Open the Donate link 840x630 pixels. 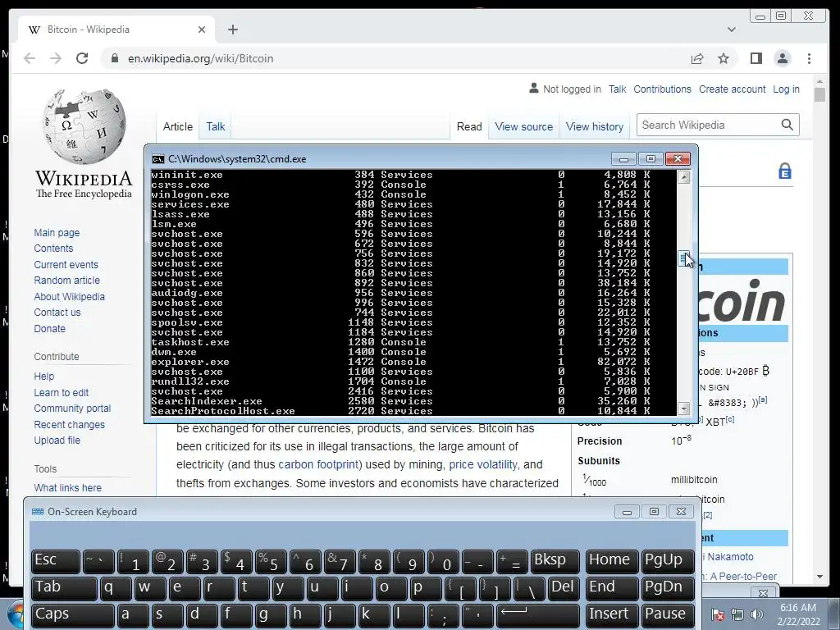click(50, 328)
